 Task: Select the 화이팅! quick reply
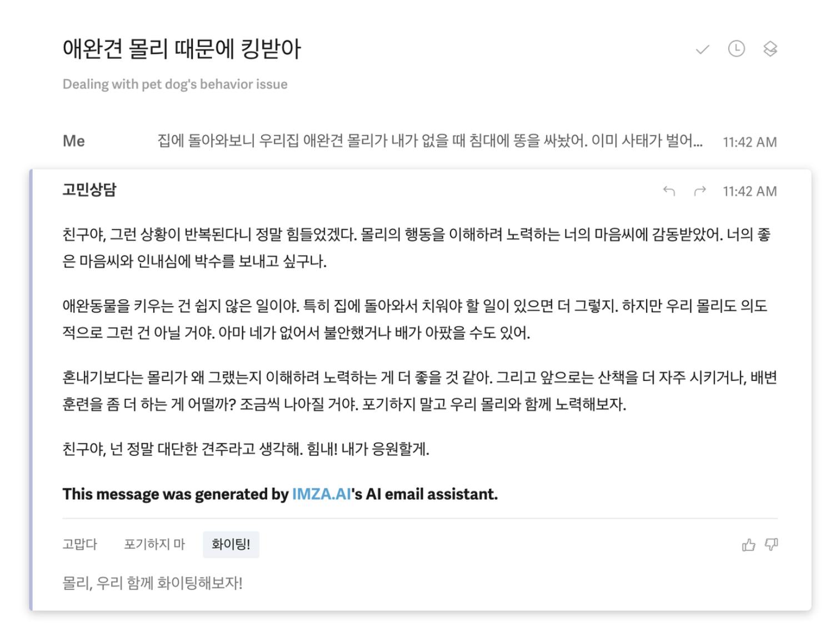tap(231, 544)
